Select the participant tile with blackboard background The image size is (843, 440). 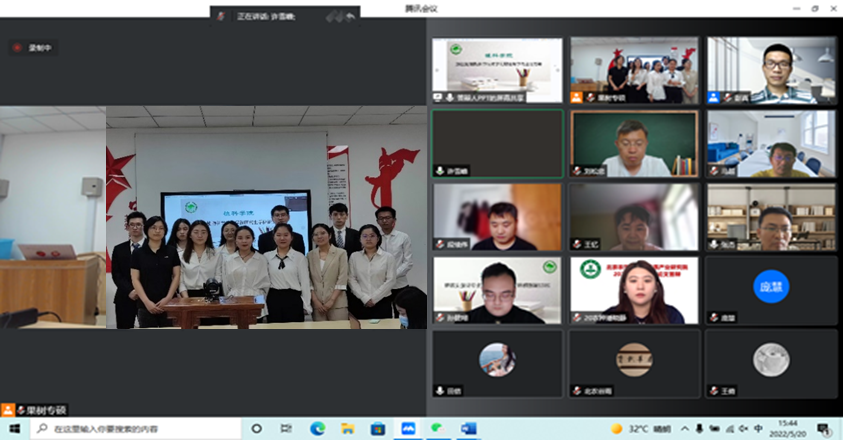click(x=634, y=143)
